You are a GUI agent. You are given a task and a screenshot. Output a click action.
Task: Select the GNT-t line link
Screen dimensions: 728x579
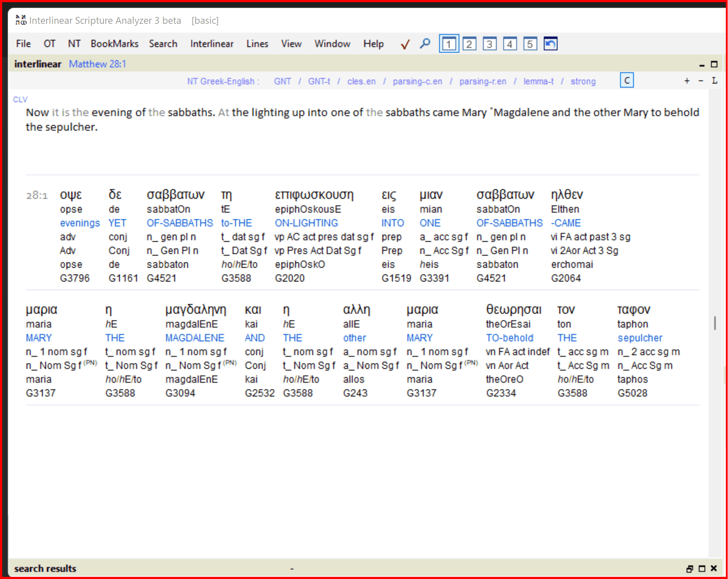pos(319,82)
